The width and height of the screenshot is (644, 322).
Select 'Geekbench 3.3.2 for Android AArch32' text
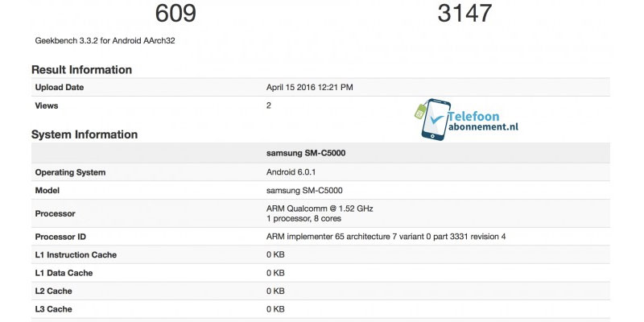pos(105,41)
